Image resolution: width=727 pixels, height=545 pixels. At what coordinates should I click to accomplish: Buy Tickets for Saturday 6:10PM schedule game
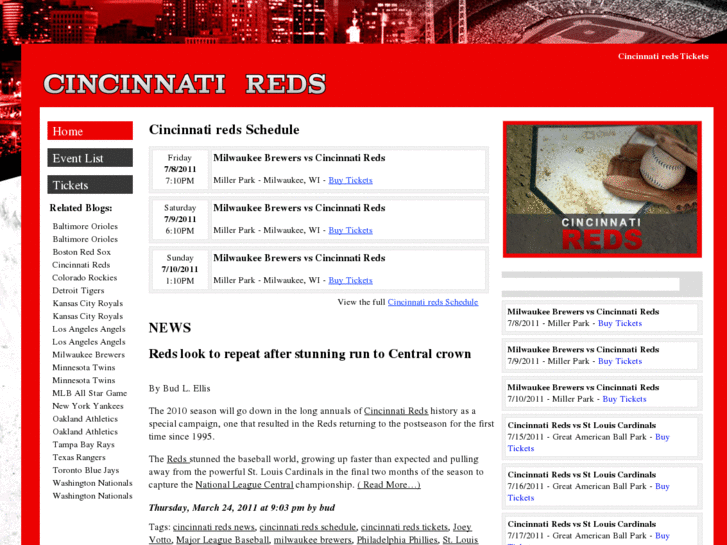350,230
